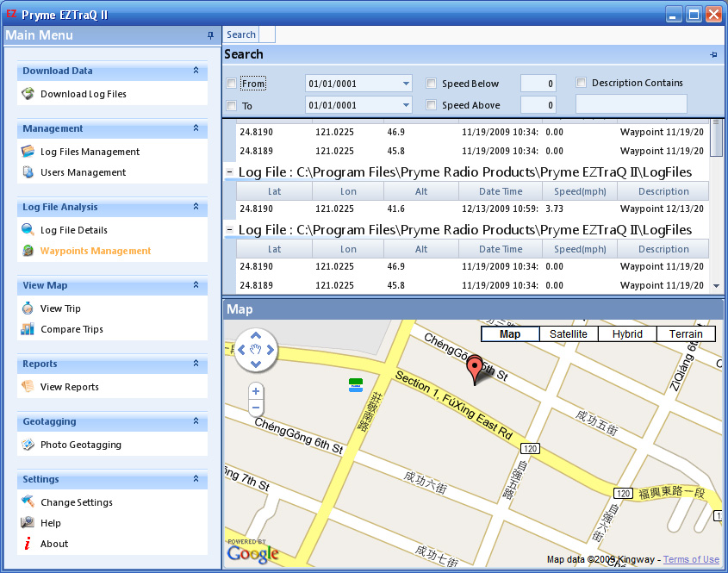Click the Download Log Files icon
Image resolution: width=728 pixels, height=573 pixels.
pos(28,94)
